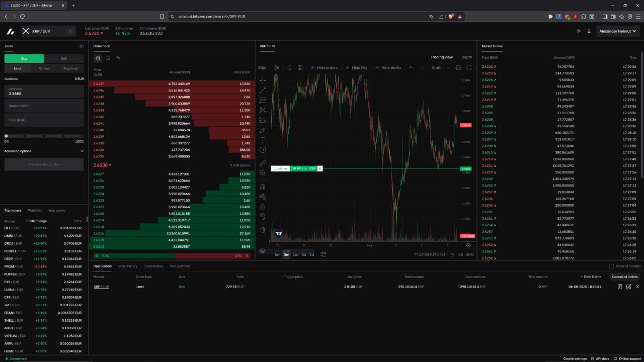This screenshot has width=644, height=362.
Task: Show only sell orders in order book
Action: pyautogui.click(x=118, y=58)
